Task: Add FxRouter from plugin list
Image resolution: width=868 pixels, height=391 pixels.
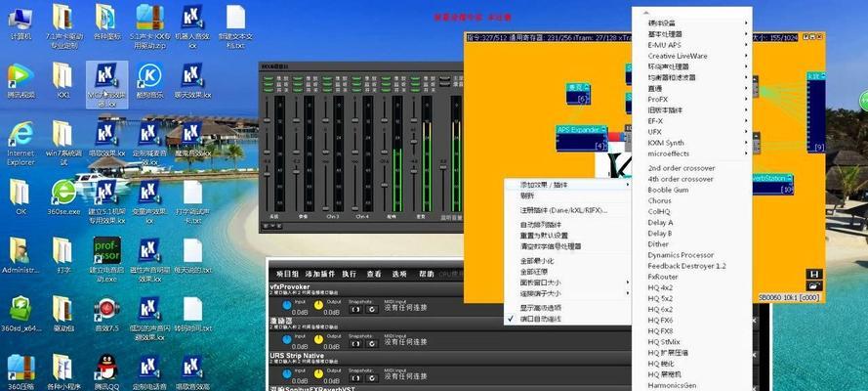Action: 692,277
